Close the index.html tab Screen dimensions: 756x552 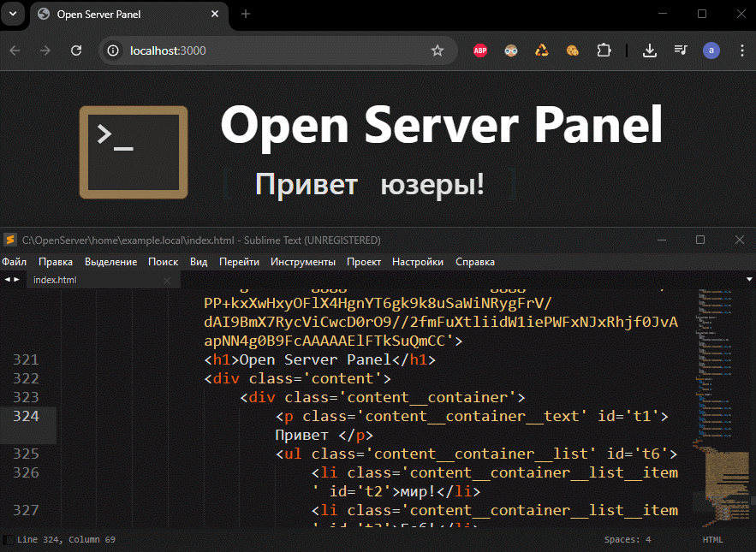point(167,280)
